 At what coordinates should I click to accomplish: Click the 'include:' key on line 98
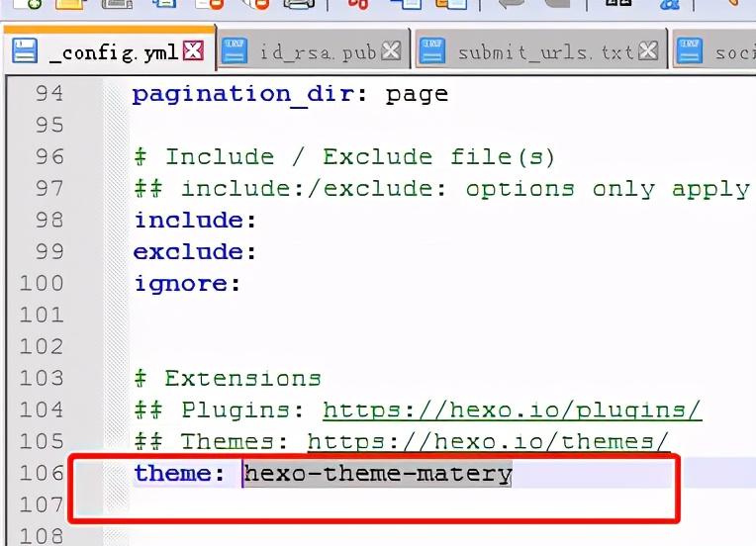195,221
